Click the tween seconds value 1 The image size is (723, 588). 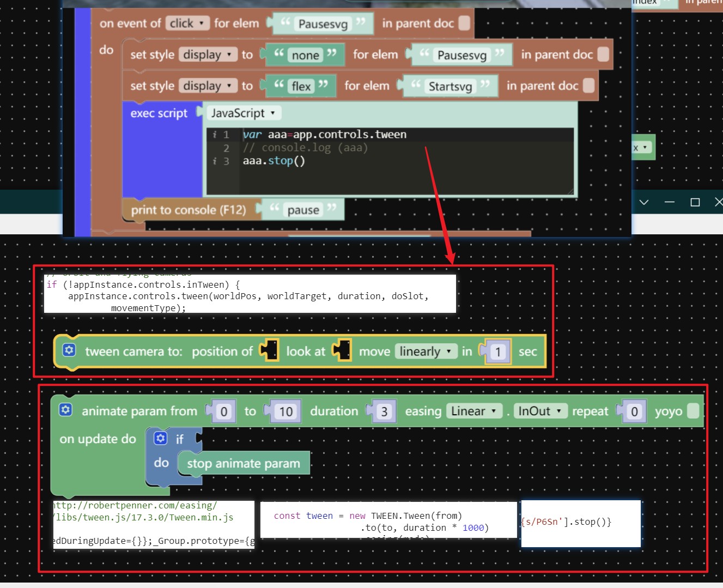click(x=497, y=352)
